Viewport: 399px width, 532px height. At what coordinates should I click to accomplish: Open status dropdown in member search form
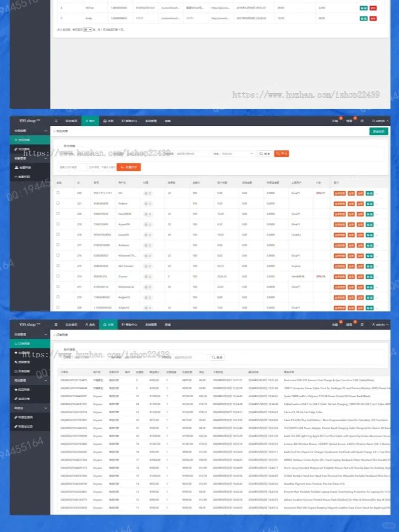(237, 154)
